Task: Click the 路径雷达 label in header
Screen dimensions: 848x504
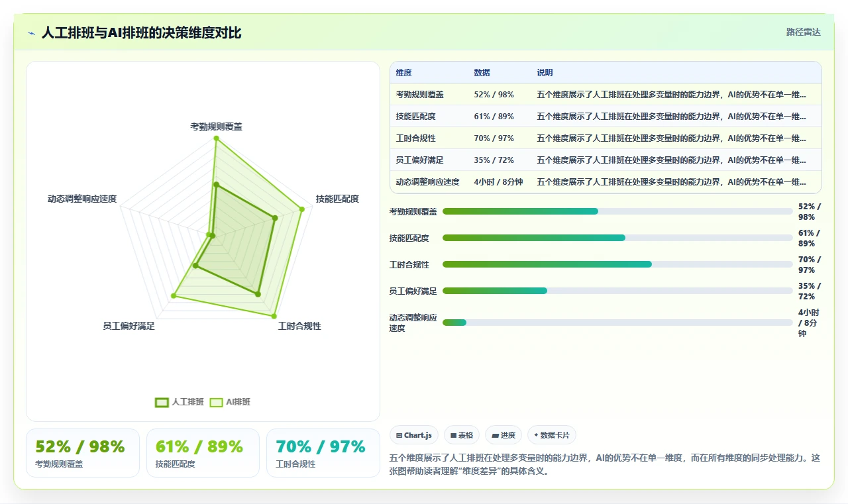Action: click(x=804, y=32)
